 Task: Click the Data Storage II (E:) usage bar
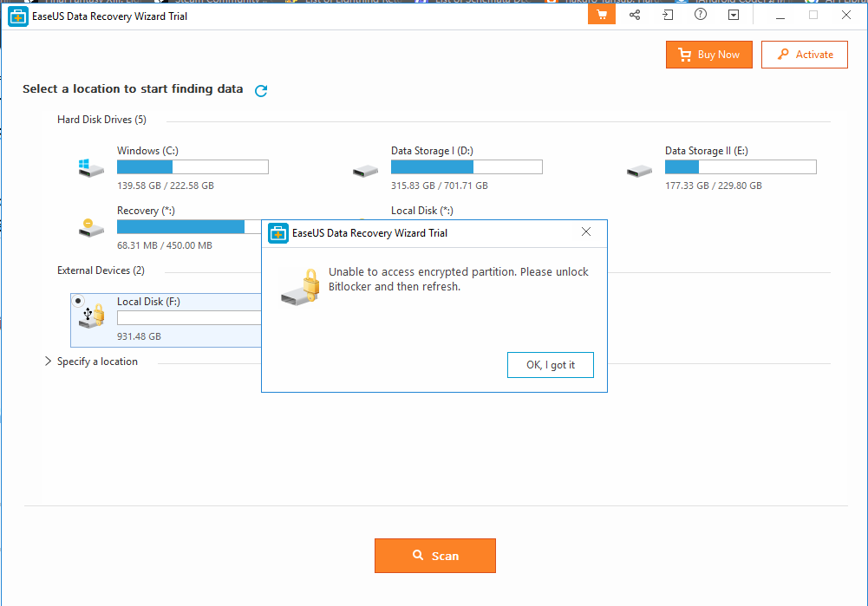[x=741, y=166]
